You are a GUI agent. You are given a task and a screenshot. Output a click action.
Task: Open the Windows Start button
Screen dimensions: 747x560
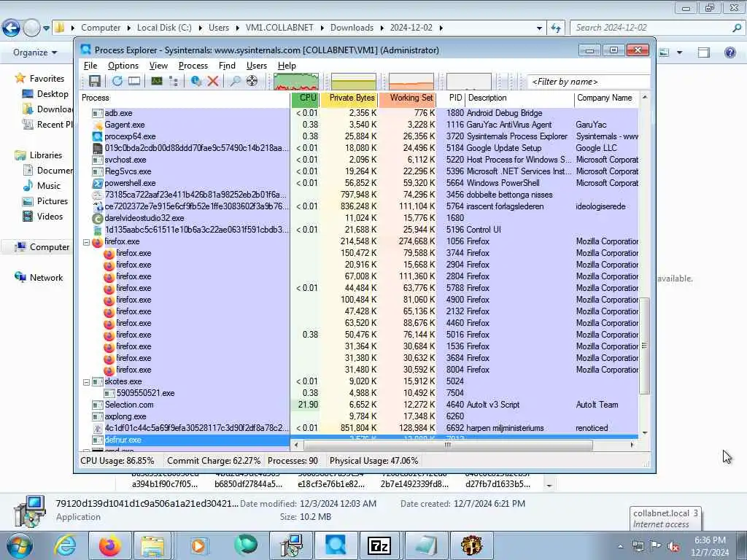click(18, 545)
